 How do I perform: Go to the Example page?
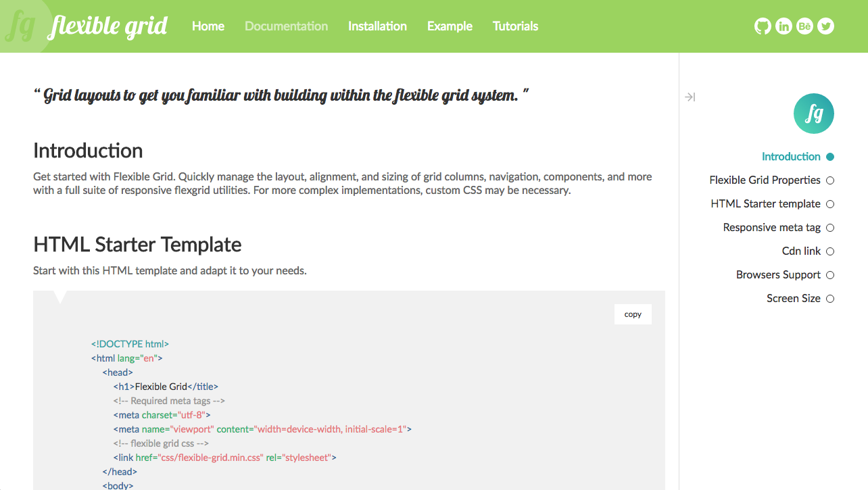(x=450, y=26)
